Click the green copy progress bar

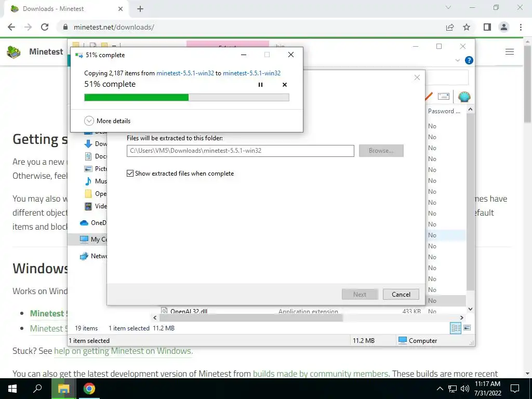tap(187, 97)
